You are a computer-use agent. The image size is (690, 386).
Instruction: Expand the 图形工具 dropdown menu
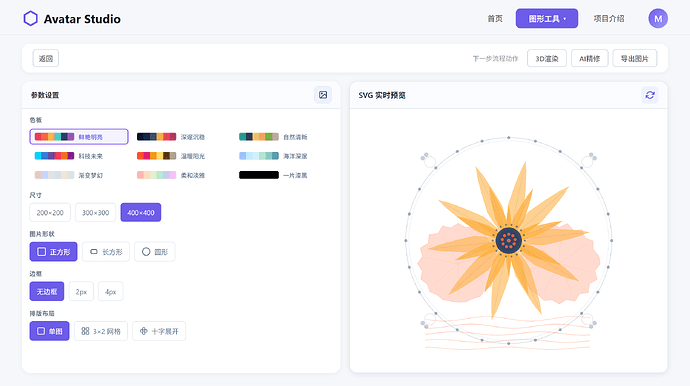[547, 18]
